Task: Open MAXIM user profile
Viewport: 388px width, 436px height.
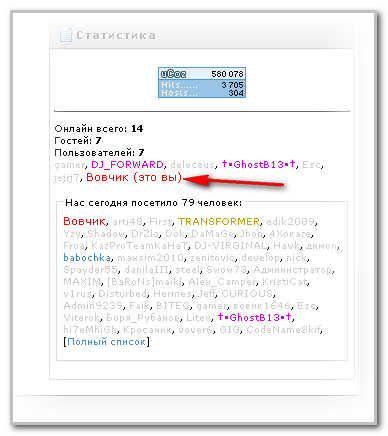Action: [x=82, y=282]
